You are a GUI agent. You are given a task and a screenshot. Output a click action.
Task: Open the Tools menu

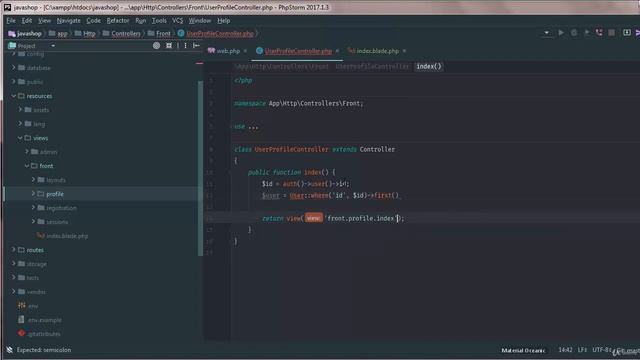pos(159,20)
